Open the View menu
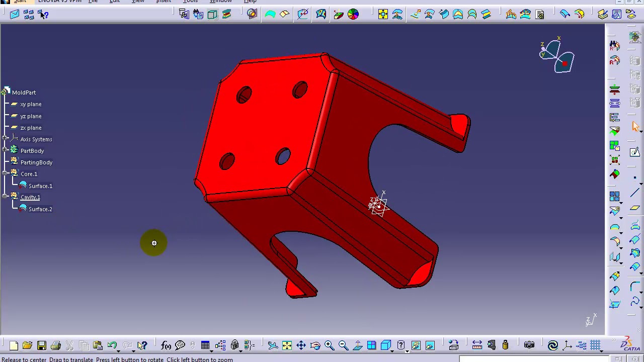 (138, 2)
